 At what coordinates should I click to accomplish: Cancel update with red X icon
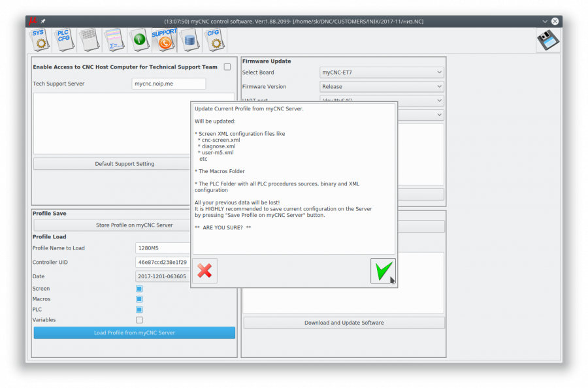204,270
